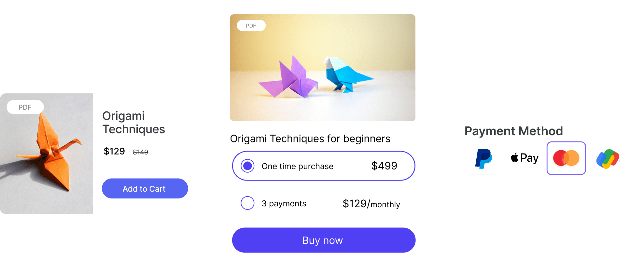Choose Apple Pay payment option
The image size is (644, 262).
click(525, 158)
